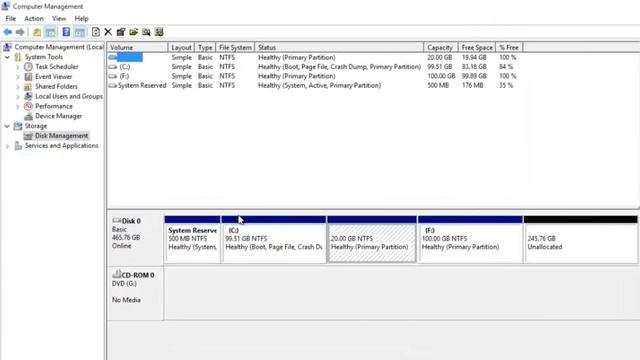Select the highlighted unnamed 20.00 GB volume row
Viewport: 640px width, 360px height.
[314, 57]
